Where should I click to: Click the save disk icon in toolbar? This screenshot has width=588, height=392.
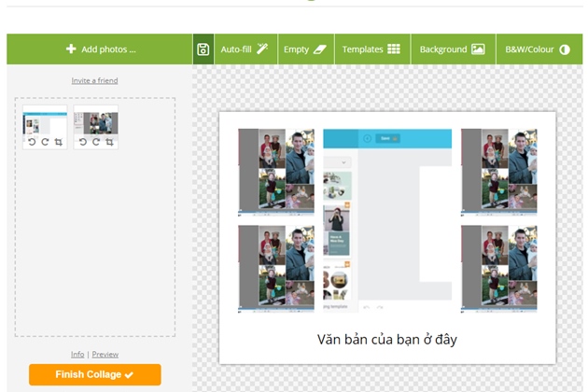203,49
